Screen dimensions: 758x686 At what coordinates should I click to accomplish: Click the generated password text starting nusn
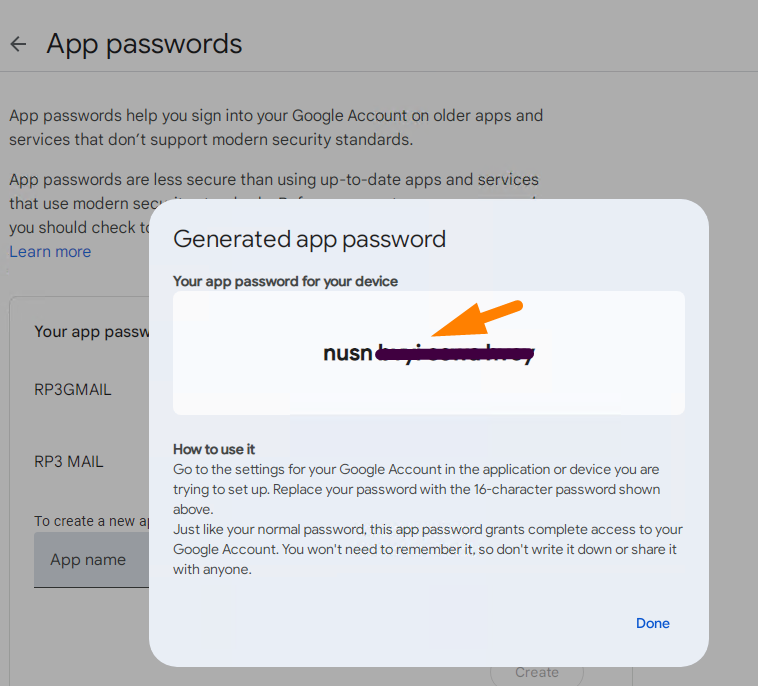pyautogui.click(x=429, y=353)
